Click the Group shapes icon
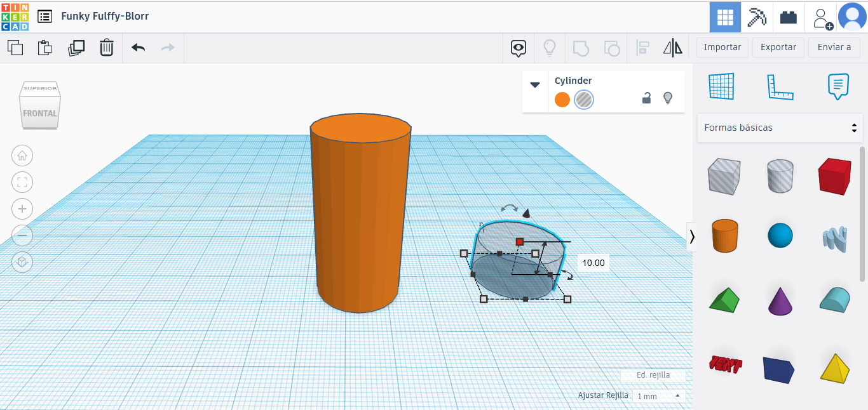This screenshot has height=410, width=868. [x=580, y=48]
